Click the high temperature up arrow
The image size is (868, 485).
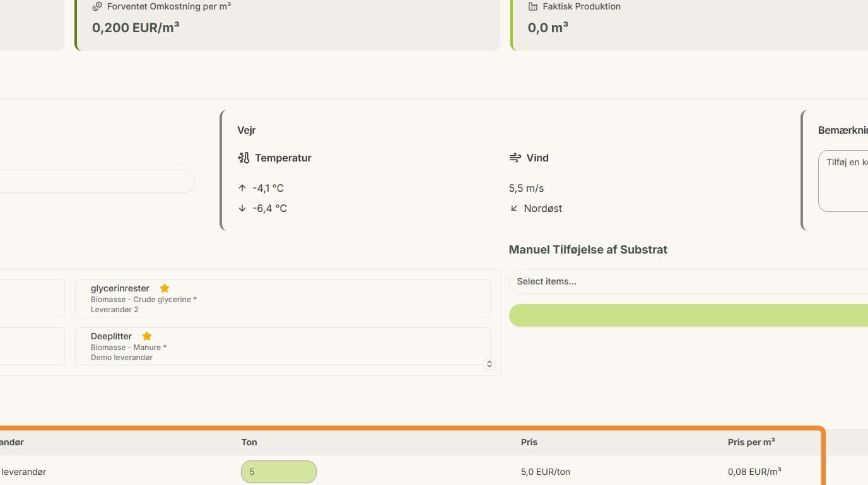[242, 188]
